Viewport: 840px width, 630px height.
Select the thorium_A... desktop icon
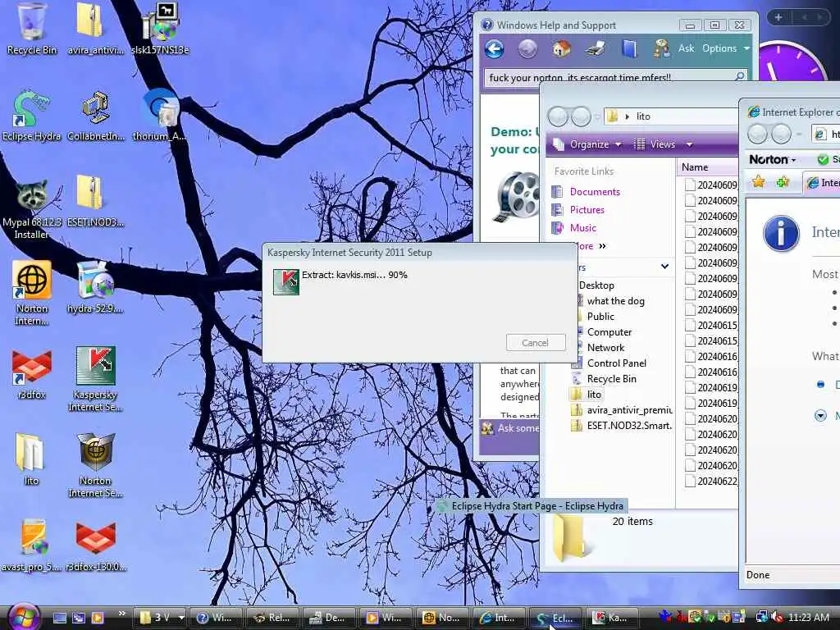pyautogui.click(x=160, y=115)
